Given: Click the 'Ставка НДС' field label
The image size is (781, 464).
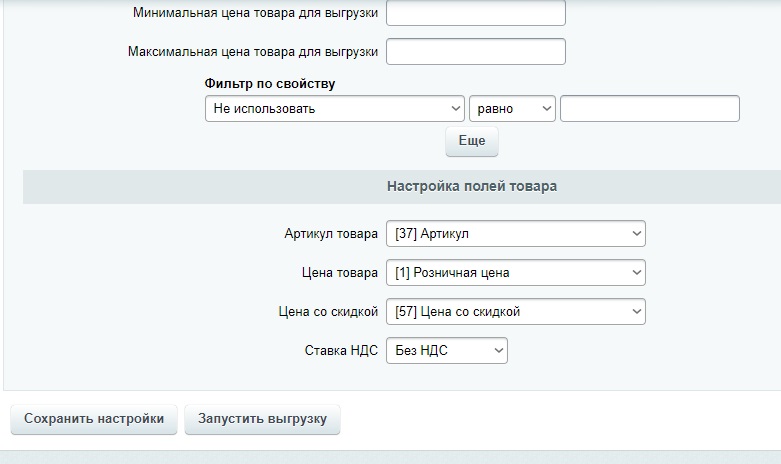Looking at the screenshot, I should (x=341, y=351).
